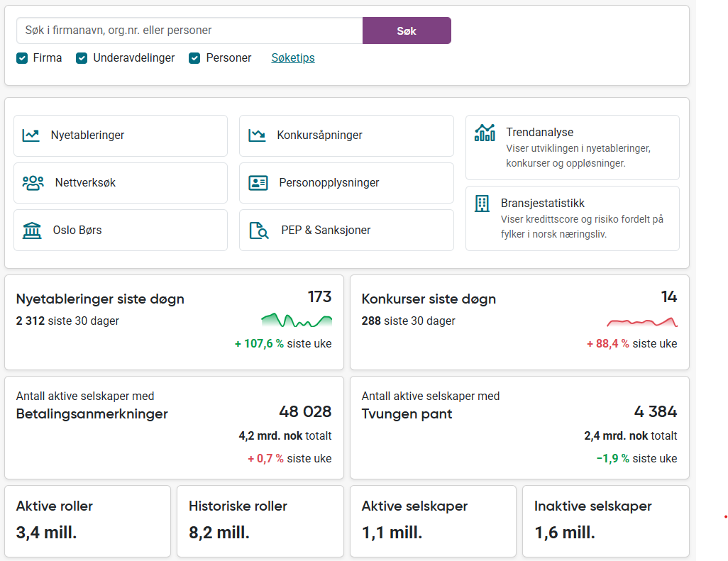Select the Nyetableringer line chart icon
The image size is (728, 561).
pos(31,135)
